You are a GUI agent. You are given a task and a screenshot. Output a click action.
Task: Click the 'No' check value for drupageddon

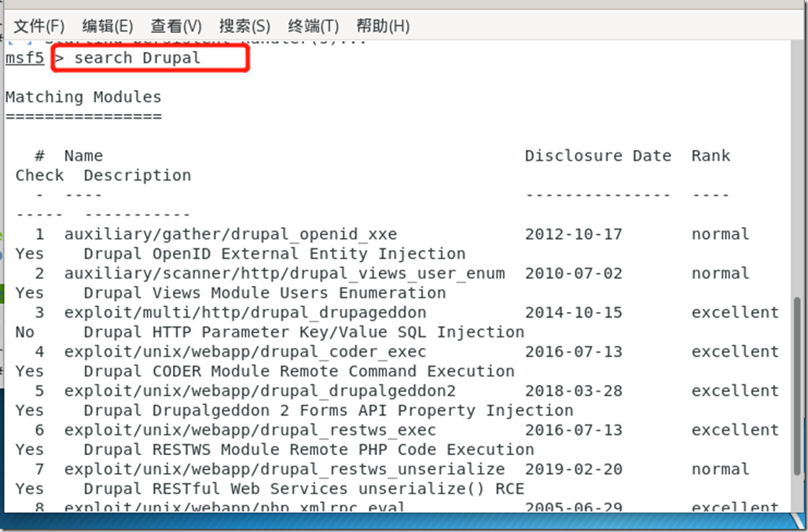point(24,332)
